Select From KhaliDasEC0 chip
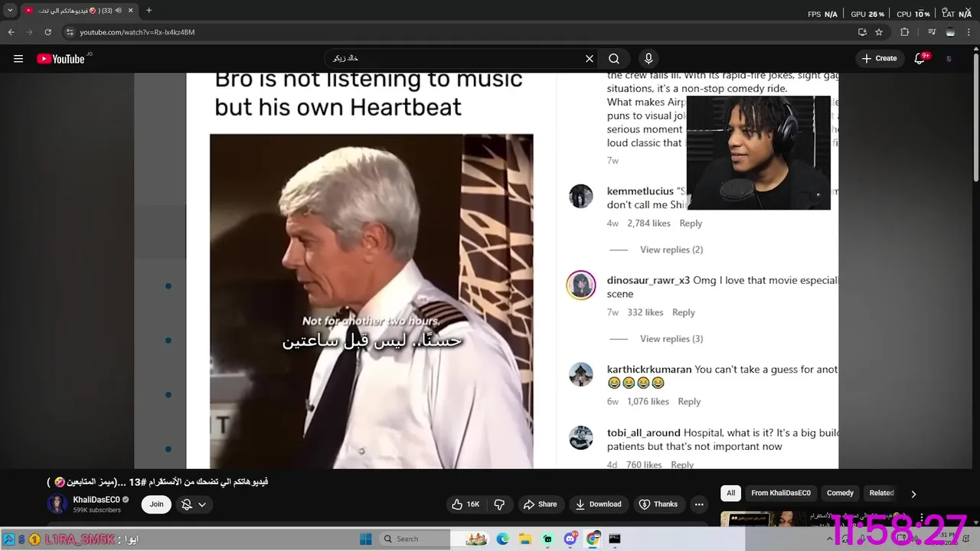This screenshot has height=551, width=980. (x=780, y=494)
